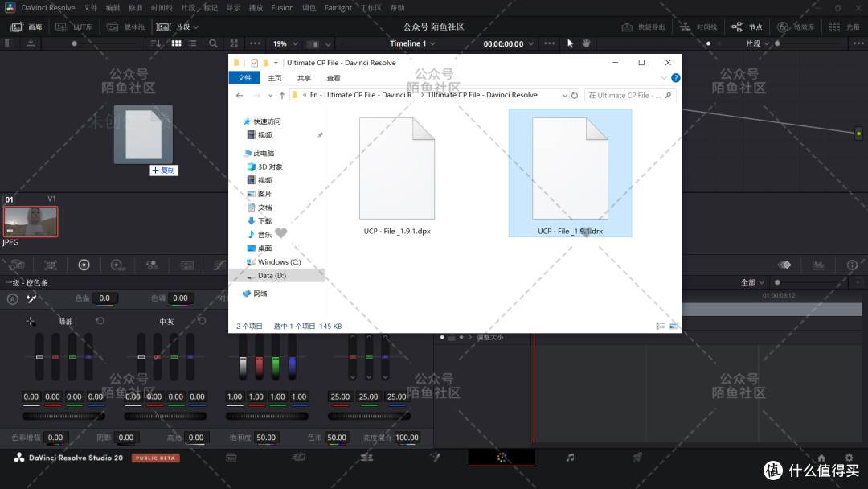The image size is (868, 489).
Task: Open the LUT库 panel
Action: [x=74, y=27]
